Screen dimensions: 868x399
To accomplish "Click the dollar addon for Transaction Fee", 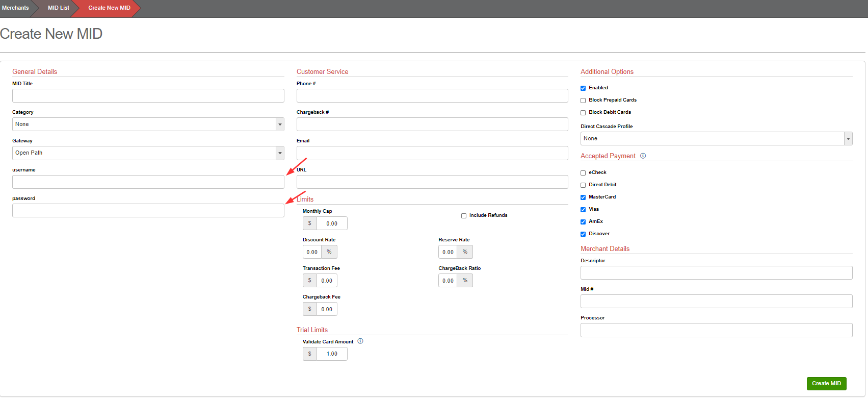I will [309, 281].
